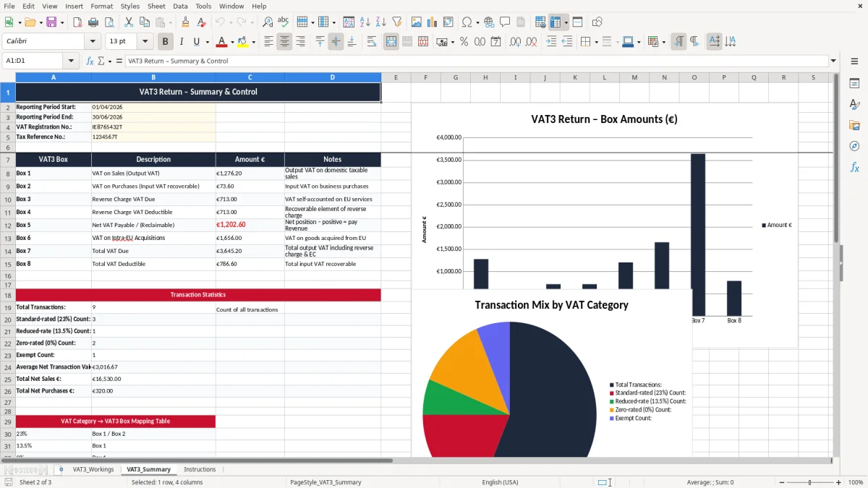Sort ascending A to Z
This screenshot has height=488, width=868.
(365, 22)
